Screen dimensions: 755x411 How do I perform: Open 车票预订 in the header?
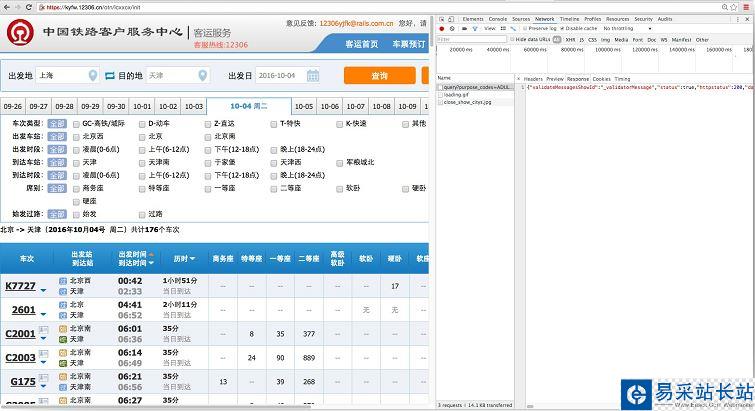point(408,44)
